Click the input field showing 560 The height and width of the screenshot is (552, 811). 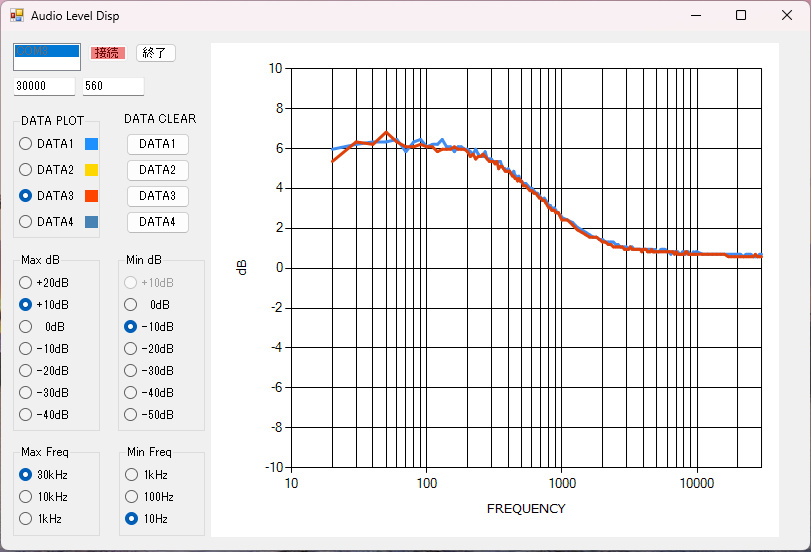pos(113,87)
